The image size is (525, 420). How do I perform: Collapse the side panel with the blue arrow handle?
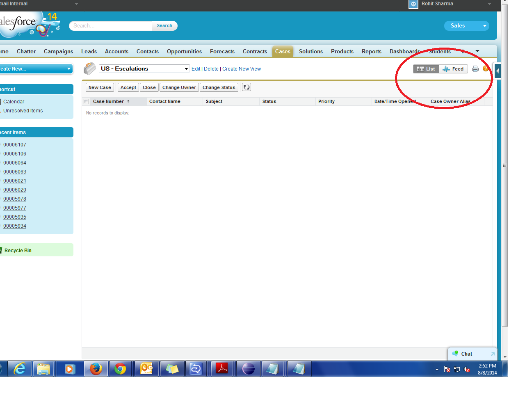(x=498, y=71)
